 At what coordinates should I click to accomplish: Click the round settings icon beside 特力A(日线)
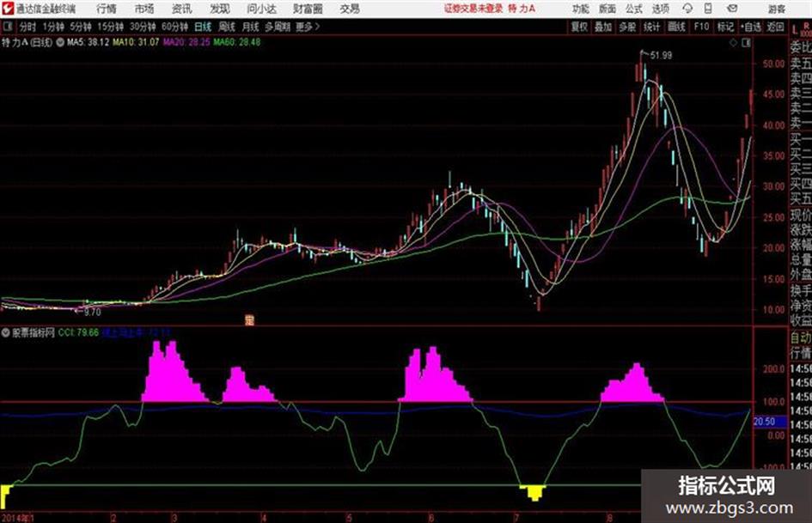point(60,42)
